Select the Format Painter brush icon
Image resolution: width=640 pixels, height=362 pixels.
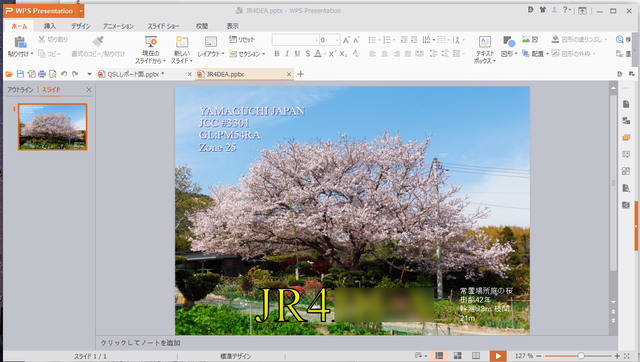(98, 41)
